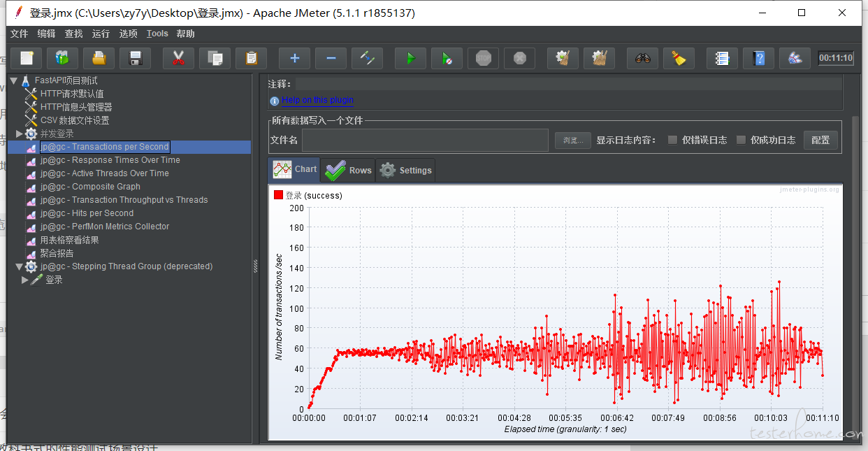Click the Toggle enable/disable icon
Image resolution: width=868 pixels, height=451 pixels.
[368, 59]
